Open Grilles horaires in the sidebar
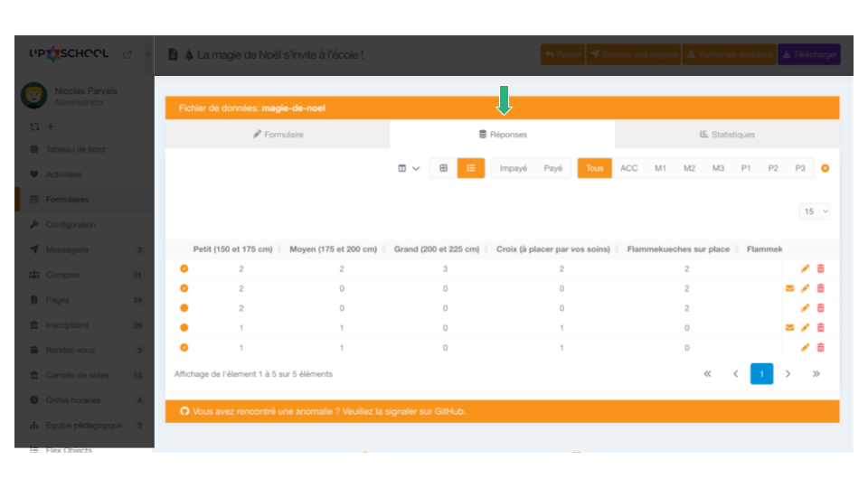Image resolution: width=868 pixels, height=488 pixels. [x=73, y=400]
